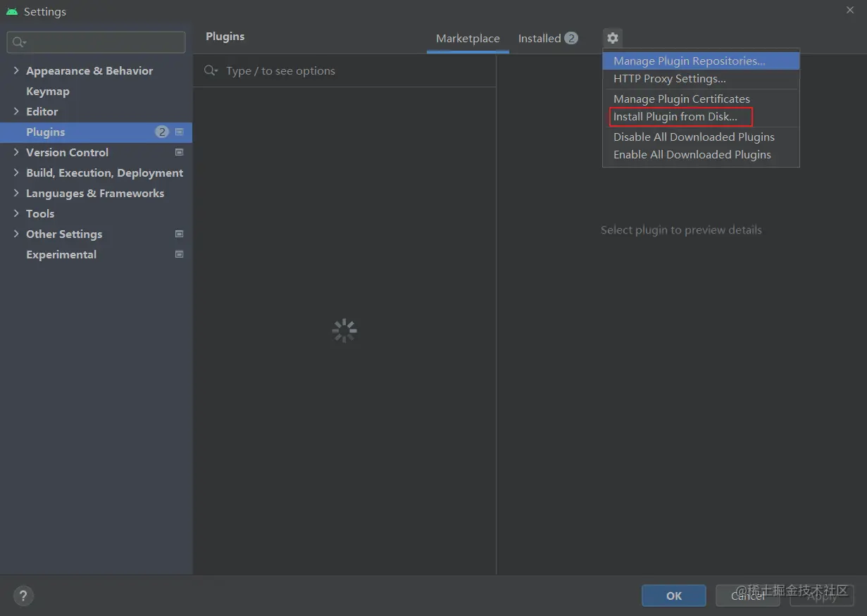Expand Languages & Frameworks section
Viewport: 867px width, 616px height.
(x=16, y=193)
